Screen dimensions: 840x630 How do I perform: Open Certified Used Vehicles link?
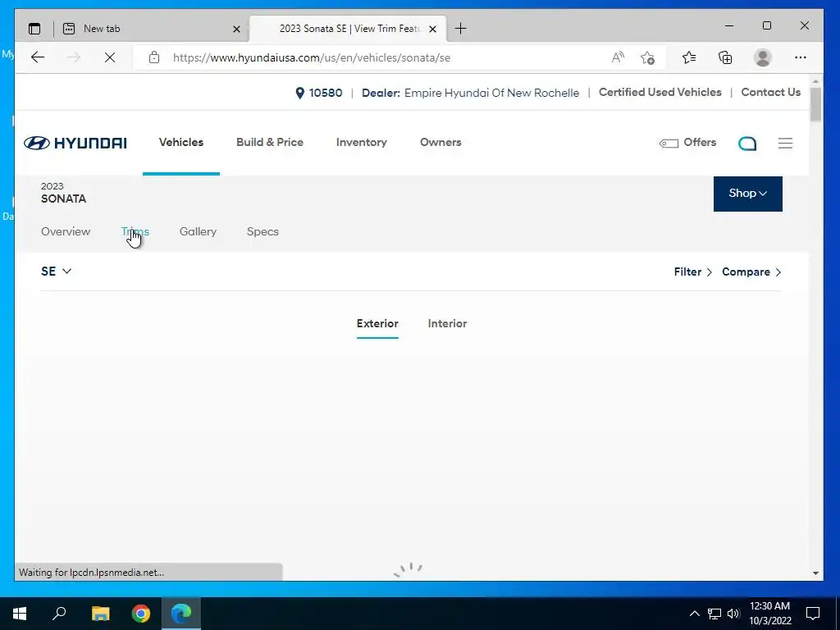(660, 92)
